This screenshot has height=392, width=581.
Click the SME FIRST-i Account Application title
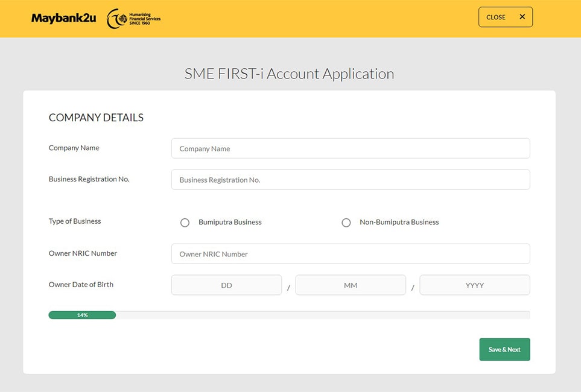point(289,74)
